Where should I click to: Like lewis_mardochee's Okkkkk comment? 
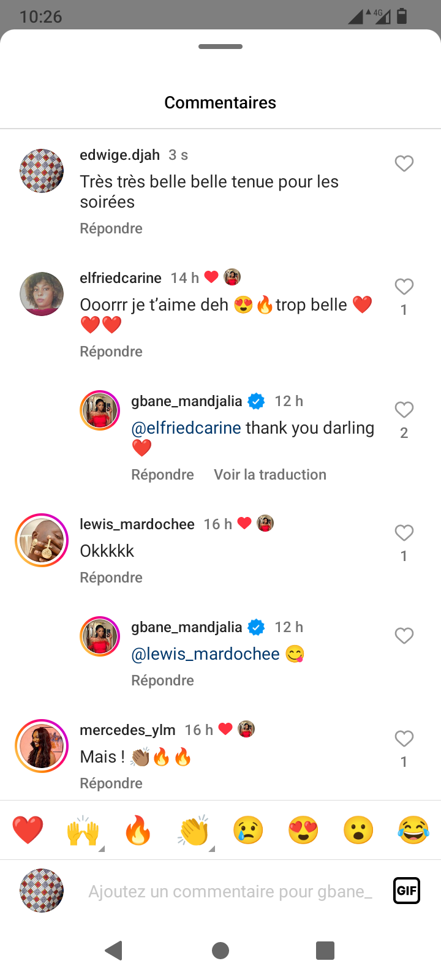coord(404,533)
